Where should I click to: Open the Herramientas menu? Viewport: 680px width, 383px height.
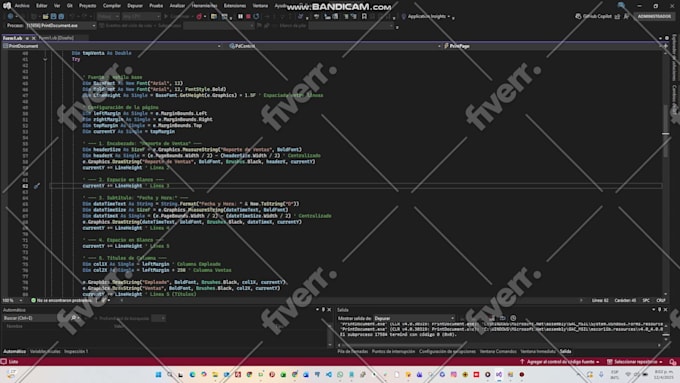(204, 6)
